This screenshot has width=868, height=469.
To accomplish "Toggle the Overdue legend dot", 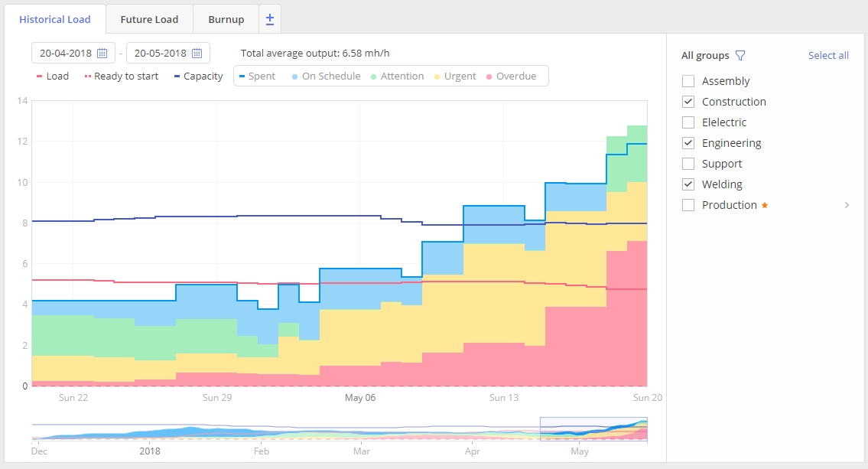I will click(x=489, y=77).
